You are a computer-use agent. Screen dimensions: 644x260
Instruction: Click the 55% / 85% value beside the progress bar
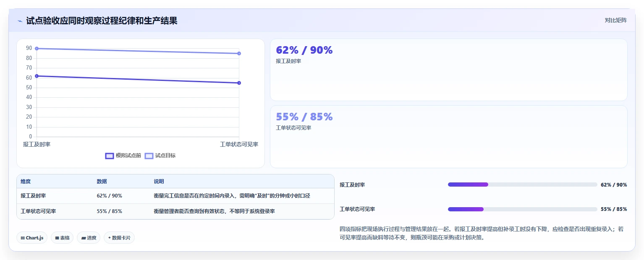click(614, 209)
